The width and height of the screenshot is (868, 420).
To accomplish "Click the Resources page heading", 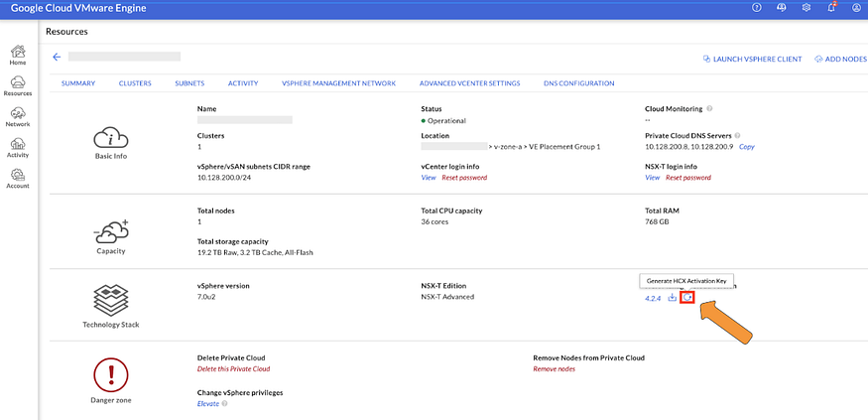I will (x=66, y=32).
